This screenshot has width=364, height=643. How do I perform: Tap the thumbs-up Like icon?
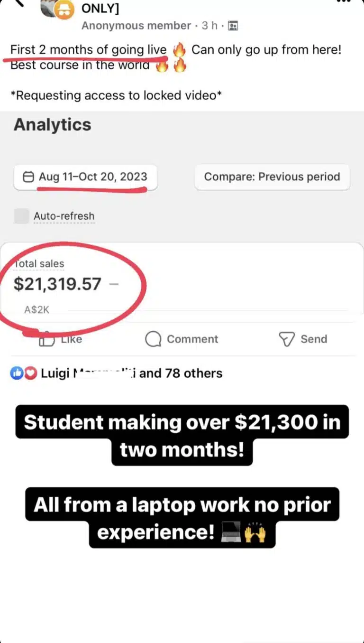46,340
